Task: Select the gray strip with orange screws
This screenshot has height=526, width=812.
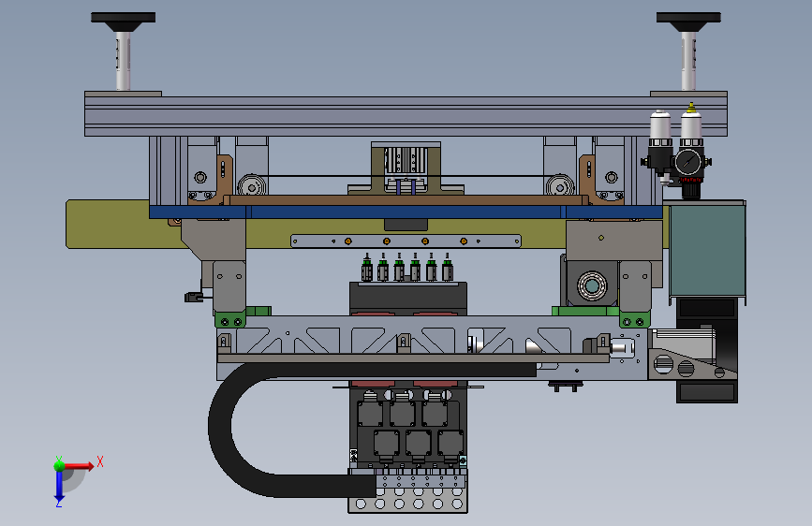Action: [406, 241]
